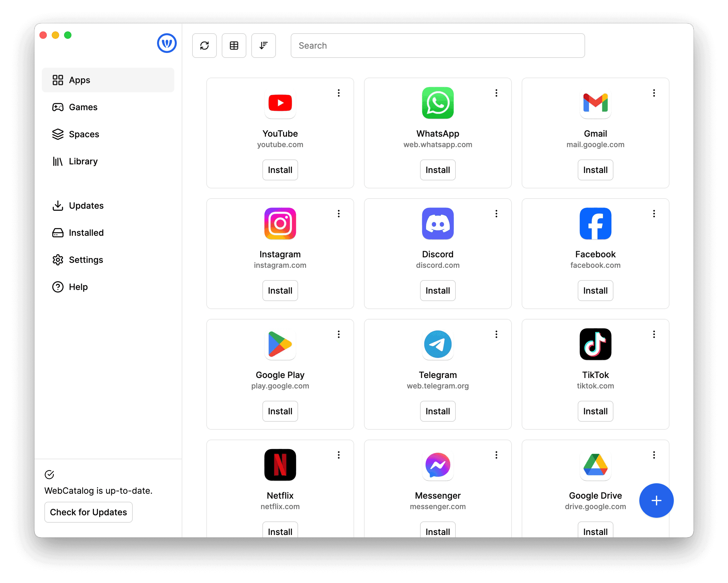728x583 pixels.
Task: Navigate to the Installed section
Action: pos(86,232)
